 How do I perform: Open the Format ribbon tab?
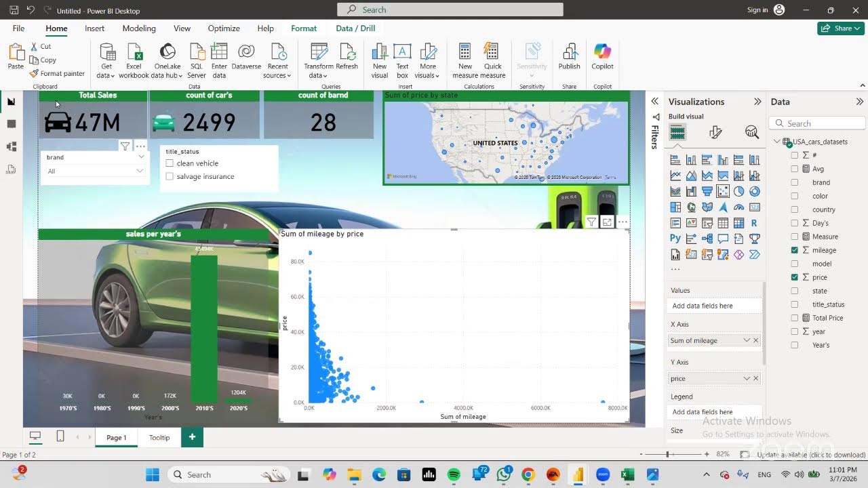point(304,28)
